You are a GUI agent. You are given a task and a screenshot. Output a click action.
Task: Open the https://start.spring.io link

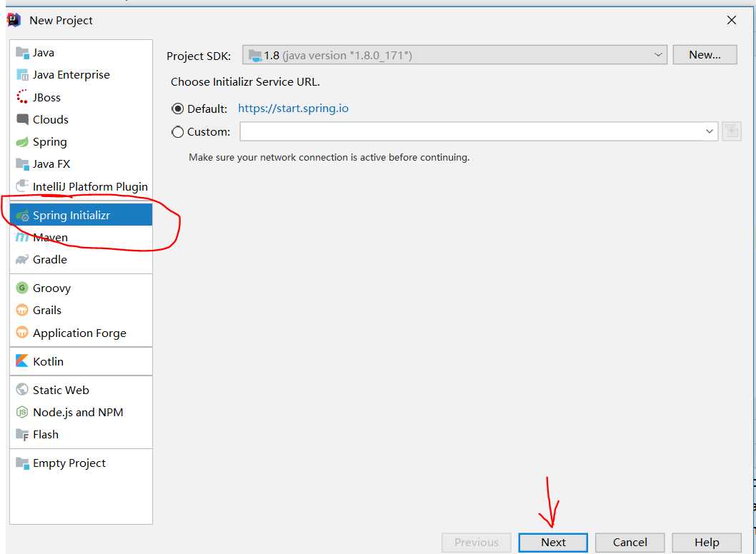coord(293,109)
